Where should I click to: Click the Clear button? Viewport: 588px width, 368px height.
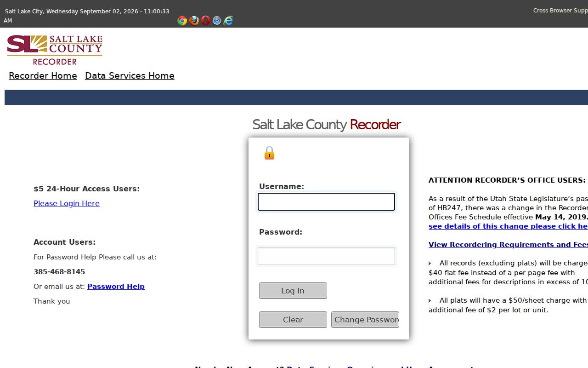(293, 320)
